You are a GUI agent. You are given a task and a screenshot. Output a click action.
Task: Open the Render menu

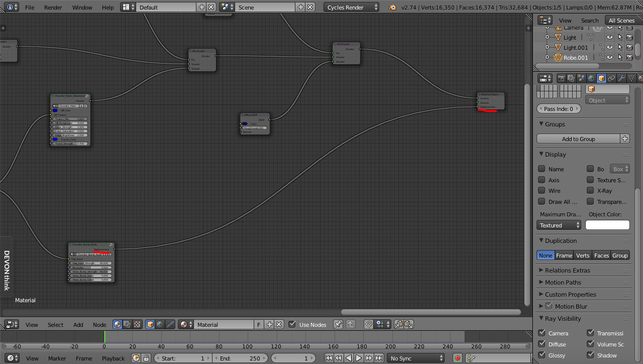click(53, 8)
